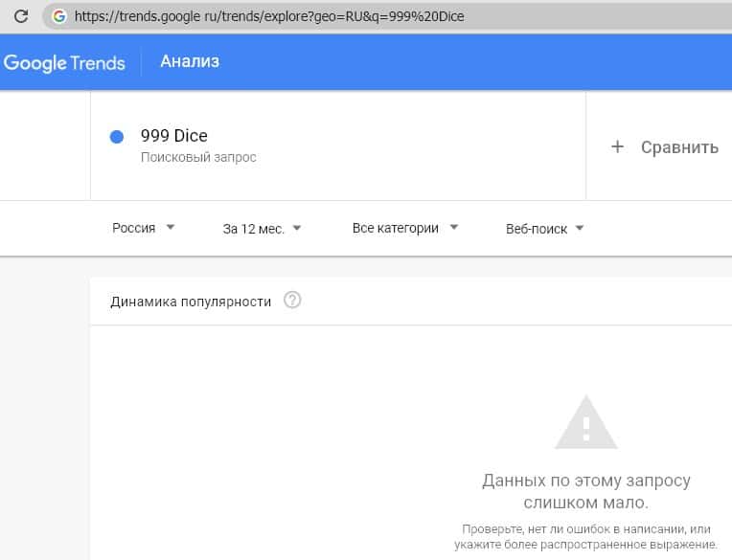Open the Анализ section in the header

190,62
